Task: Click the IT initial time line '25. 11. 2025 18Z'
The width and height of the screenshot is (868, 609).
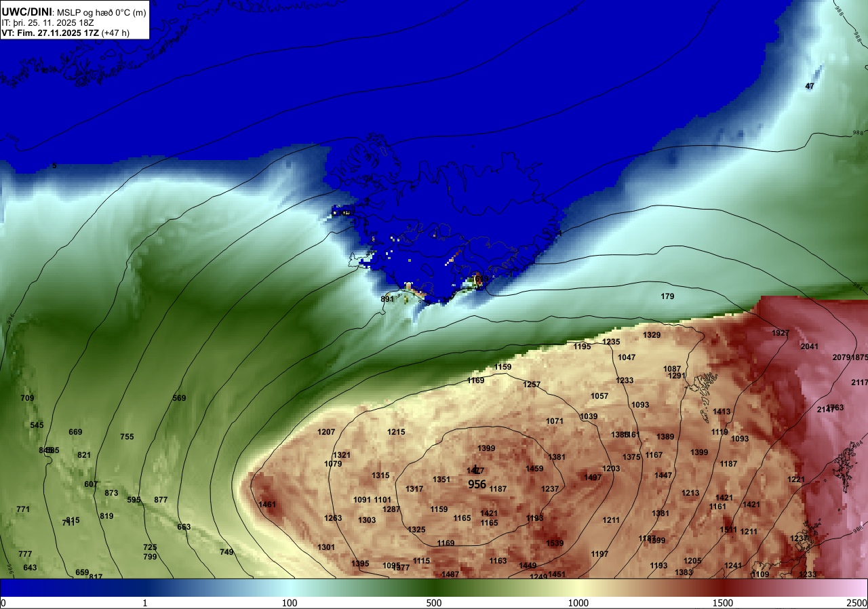Action: coord(48,22)
